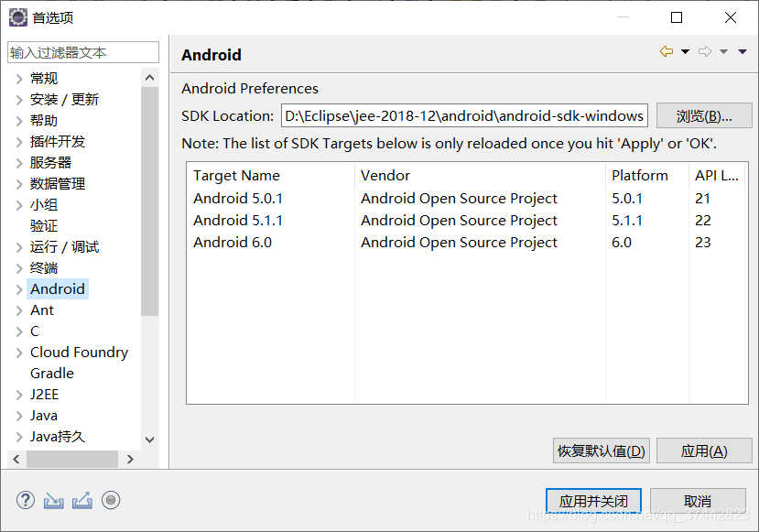
Task: Select the C preferences item
Action: 35,331
